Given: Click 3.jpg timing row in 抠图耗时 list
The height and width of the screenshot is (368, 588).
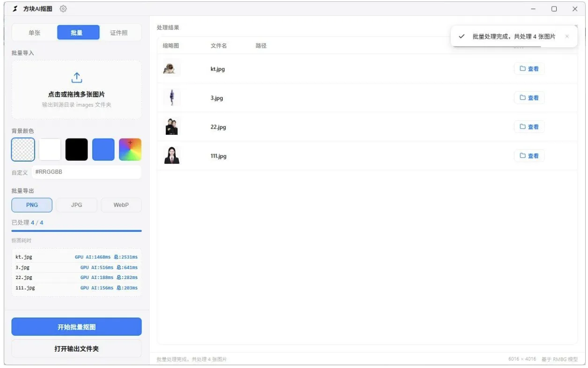Looking at the screenshot, I should pyautogui.click(x=76, y=267).
